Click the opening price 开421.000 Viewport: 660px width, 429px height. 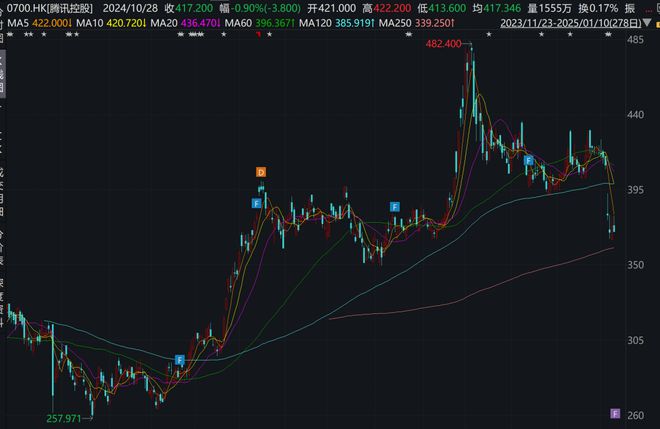(x=332, y=8)
